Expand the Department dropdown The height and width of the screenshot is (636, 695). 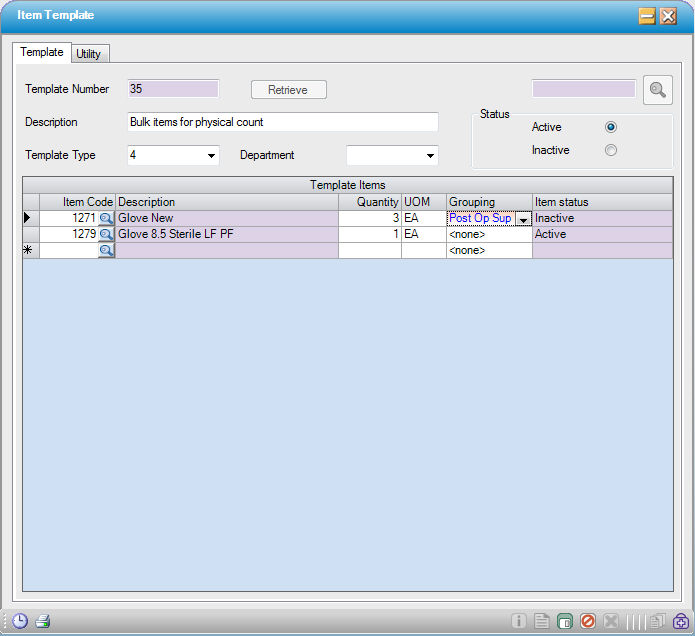[430, 156]
